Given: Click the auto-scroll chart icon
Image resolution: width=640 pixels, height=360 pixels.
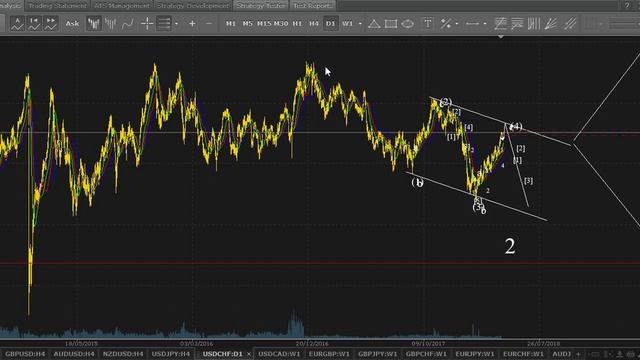Looking at the screenshot, I should coord(17,24).
